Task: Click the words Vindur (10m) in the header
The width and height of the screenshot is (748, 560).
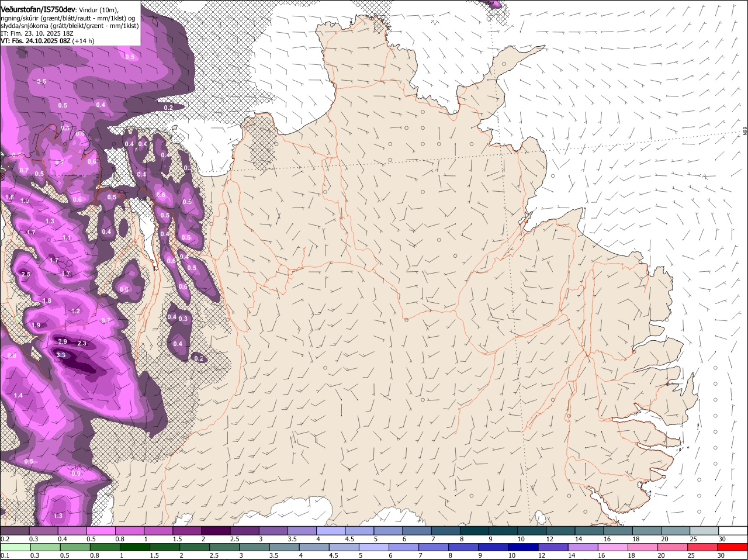Action: pos(98,10)
